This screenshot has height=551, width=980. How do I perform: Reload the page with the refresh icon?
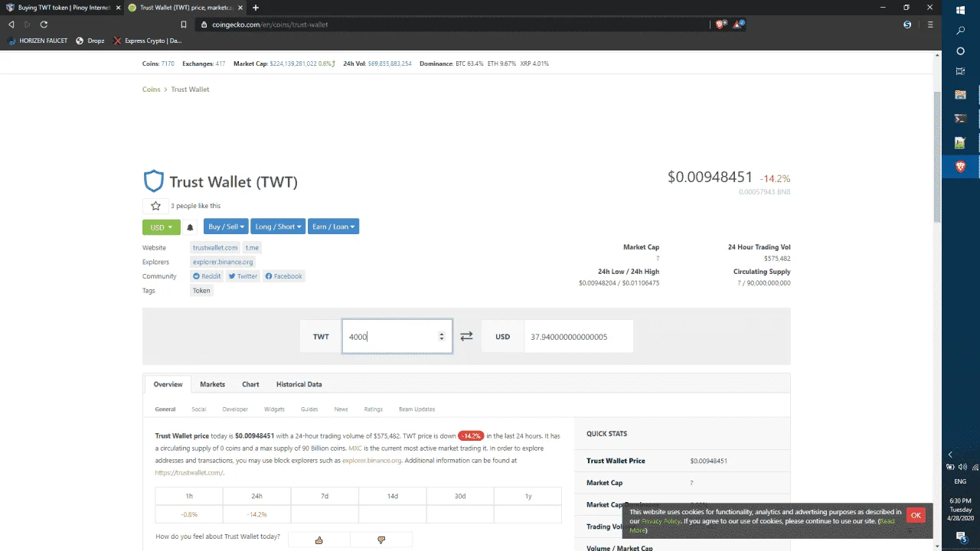[x=44, y=24]
